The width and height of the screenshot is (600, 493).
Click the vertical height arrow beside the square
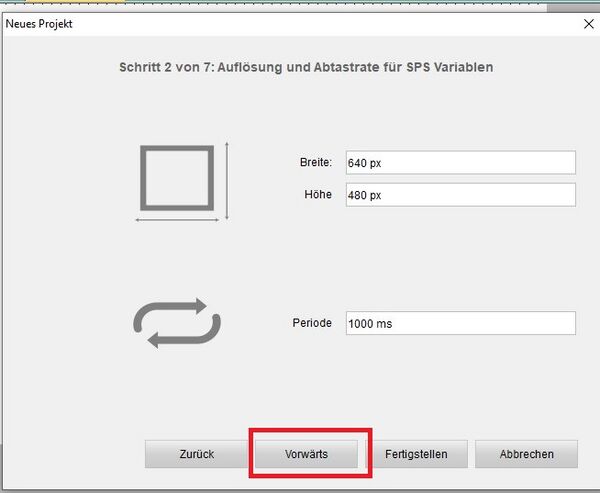click(x=228, y=180)
